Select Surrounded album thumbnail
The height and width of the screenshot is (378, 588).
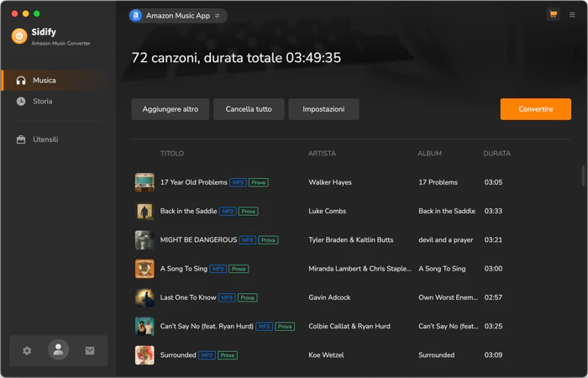[x=144, y=355]
